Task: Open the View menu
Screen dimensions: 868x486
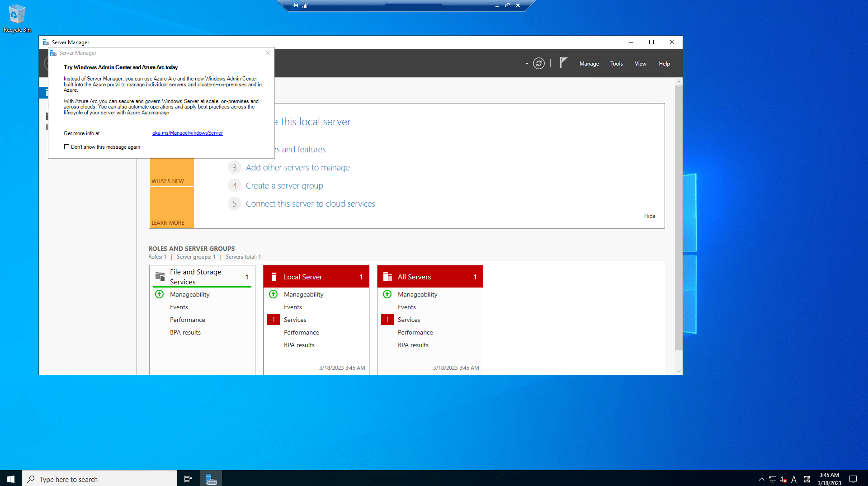Action: pos(640,64)
